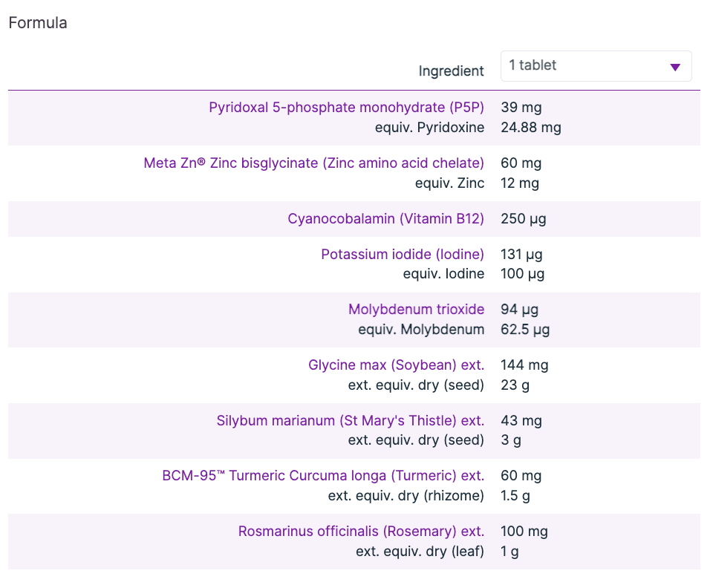Click 'ext. equiv. dry (rhizome)' text
The image size is (710, 588).
tap(406, 496)
